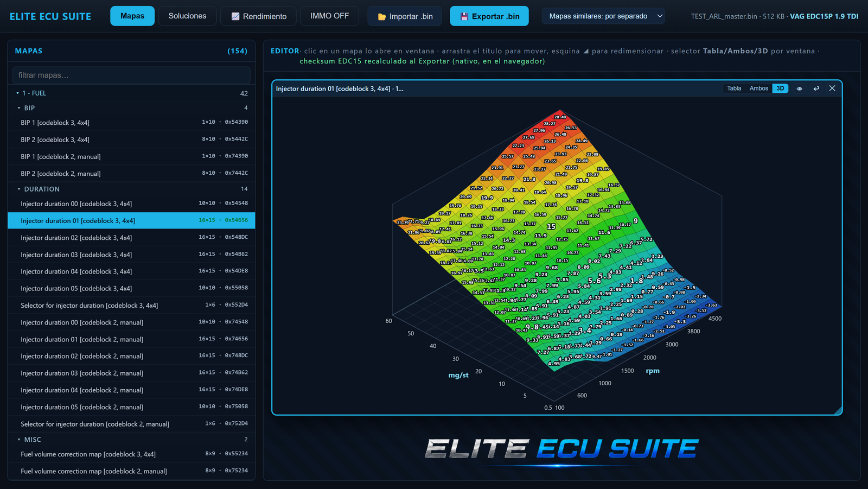Image resolution: width=868 pixels, height=489 pixels.
Task: Collapse the MISC group
Action: pos(131,439)
